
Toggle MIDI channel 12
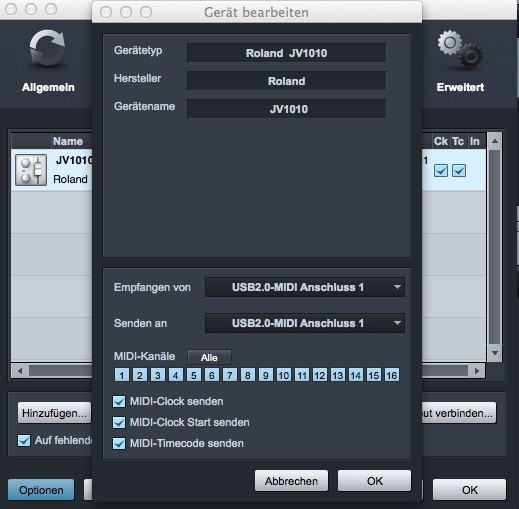pos(320,375)
